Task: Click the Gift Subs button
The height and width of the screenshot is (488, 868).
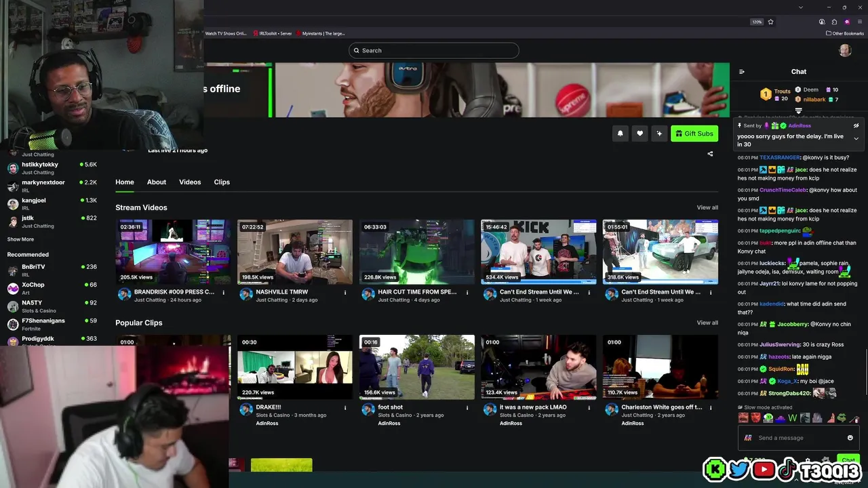Action: click(x=694, y=134)
